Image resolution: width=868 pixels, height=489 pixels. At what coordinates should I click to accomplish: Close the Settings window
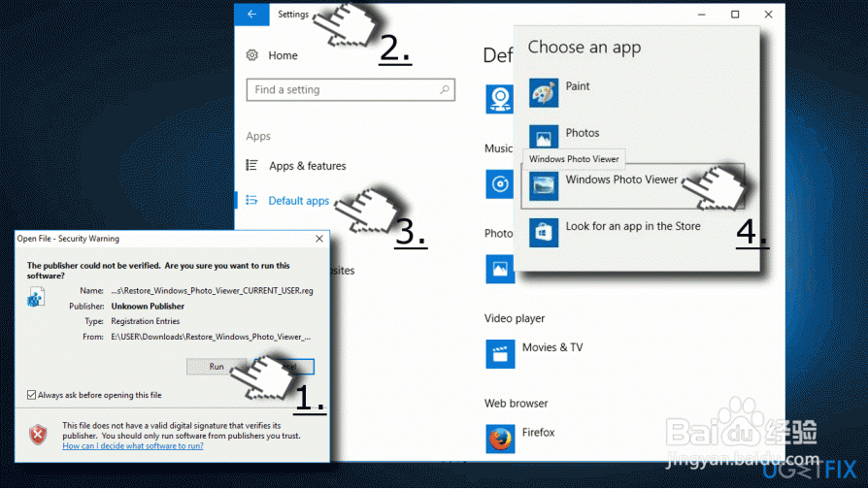768,15
